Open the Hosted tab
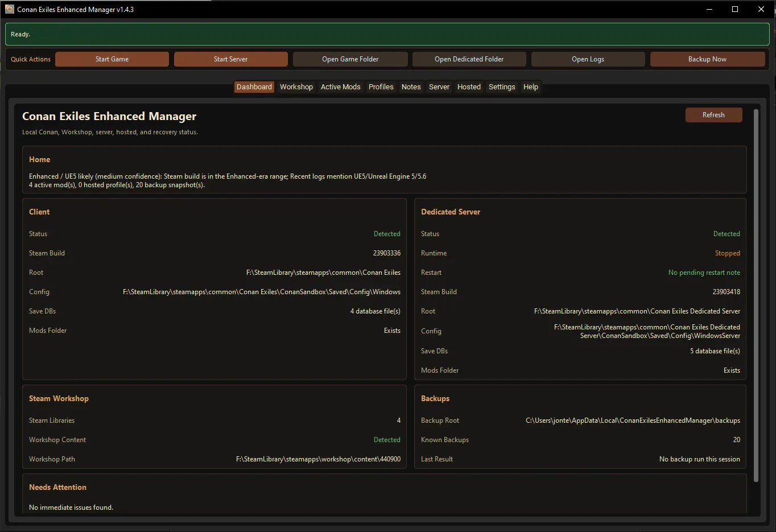Viewport: 776px width, 532px height. click(x=469, y=87)
